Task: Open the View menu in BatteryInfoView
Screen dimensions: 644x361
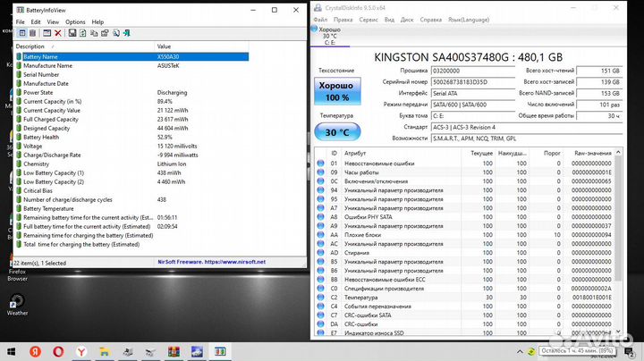Action: (x=55, y=21)
